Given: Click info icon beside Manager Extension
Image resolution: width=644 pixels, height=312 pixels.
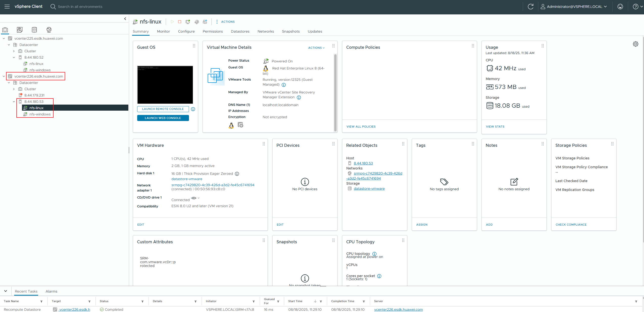Looking at the screenshot, I should click(299, 98).
